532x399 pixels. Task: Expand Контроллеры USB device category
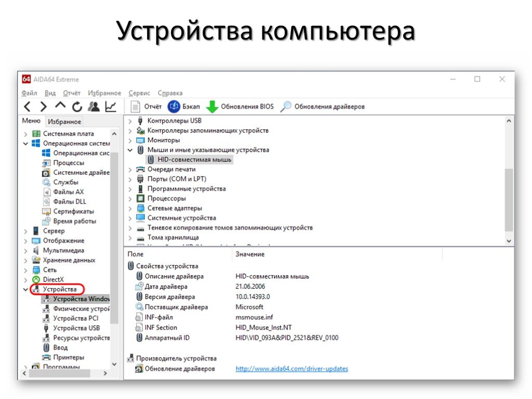(130, 121)
